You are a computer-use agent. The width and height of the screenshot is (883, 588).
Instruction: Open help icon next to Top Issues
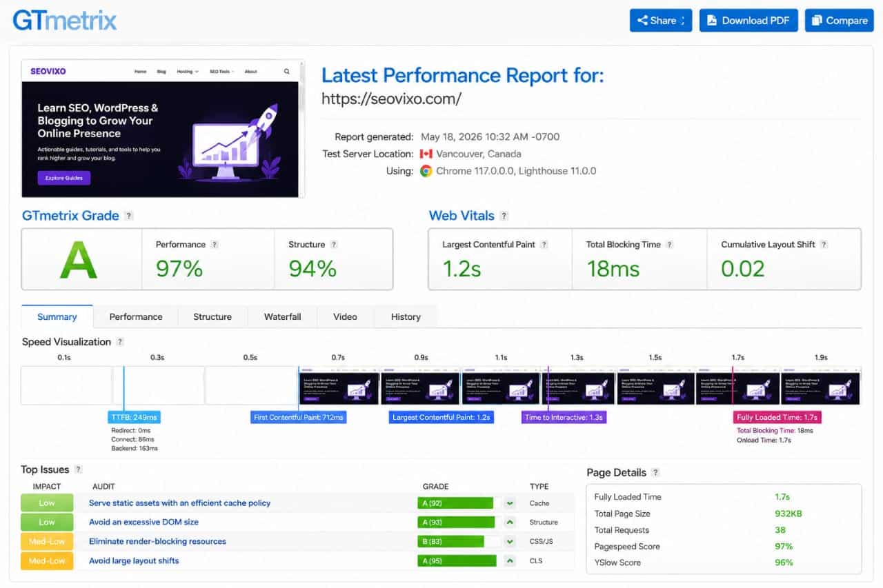78,469
